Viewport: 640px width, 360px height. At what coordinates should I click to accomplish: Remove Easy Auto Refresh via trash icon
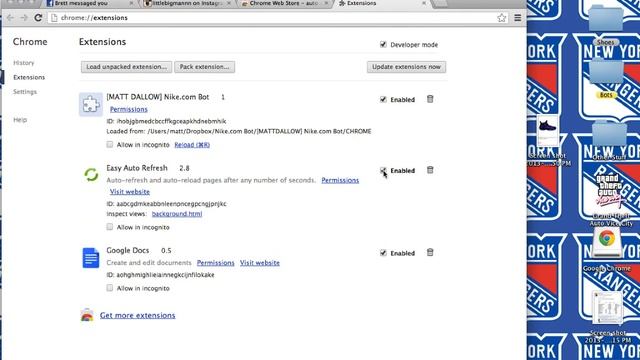coord(430,170)
